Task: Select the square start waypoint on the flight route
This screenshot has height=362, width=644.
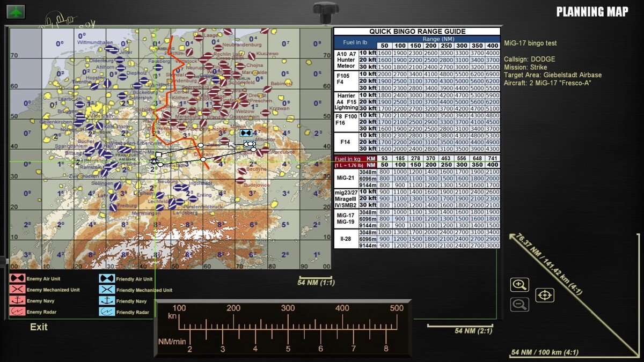Action: point(159,154)
